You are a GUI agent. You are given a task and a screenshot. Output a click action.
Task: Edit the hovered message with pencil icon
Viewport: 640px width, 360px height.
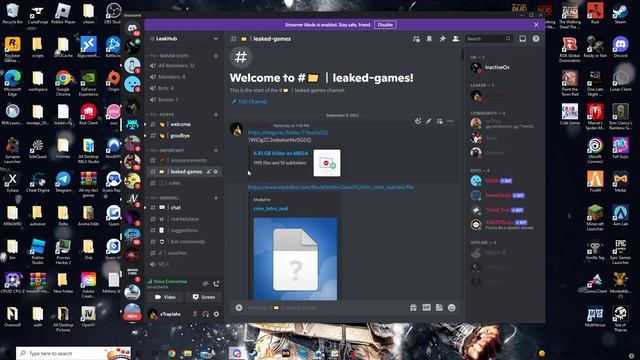pyautogui.click(x=429, y=121)
